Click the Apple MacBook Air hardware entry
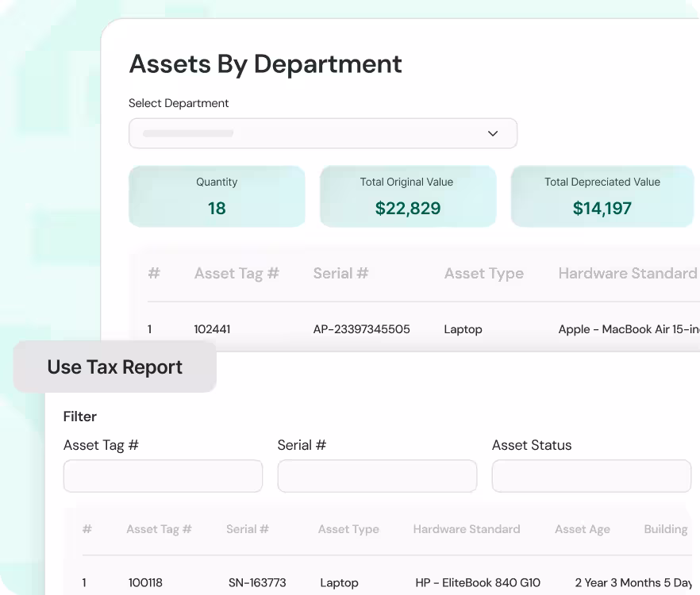 pos(629,329)
